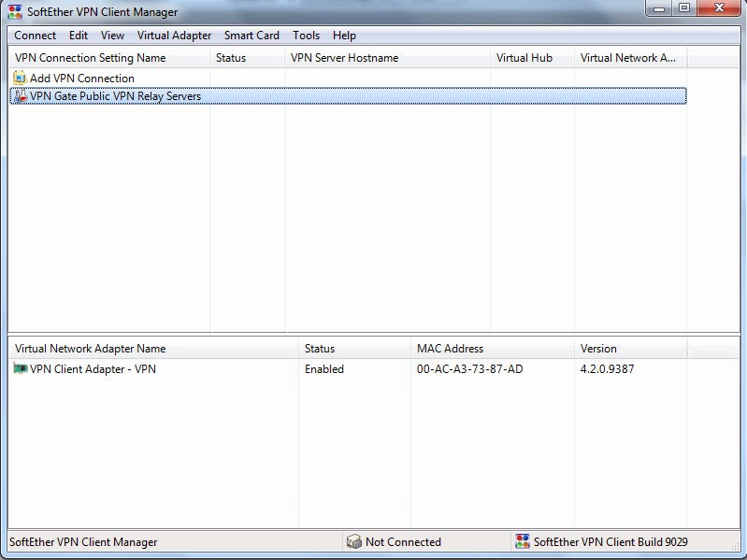This screenshot has width=747, height=560.
Task: Sort by VPN Server Hostname column
Action: (387, 58)
